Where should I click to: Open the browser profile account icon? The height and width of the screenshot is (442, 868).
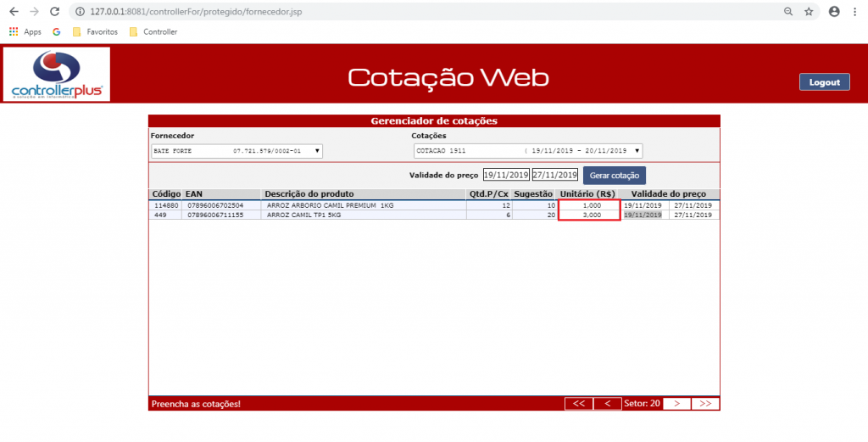[834, 12]
